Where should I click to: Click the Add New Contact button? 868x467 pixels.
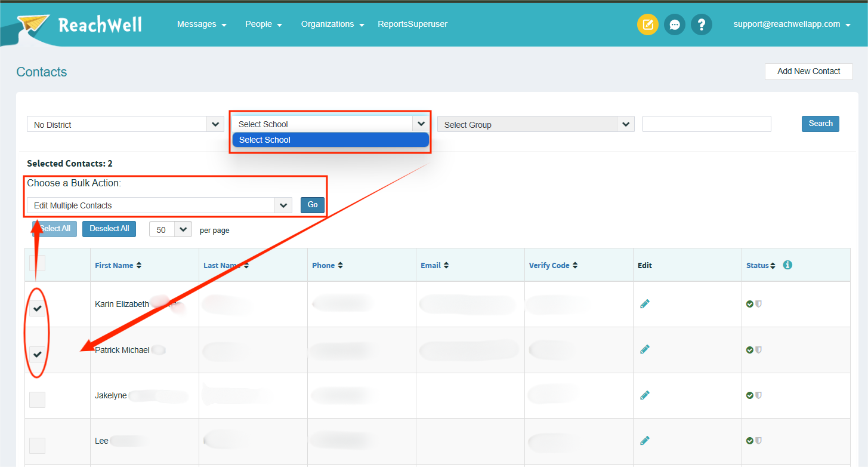click(x=808, y=71)
